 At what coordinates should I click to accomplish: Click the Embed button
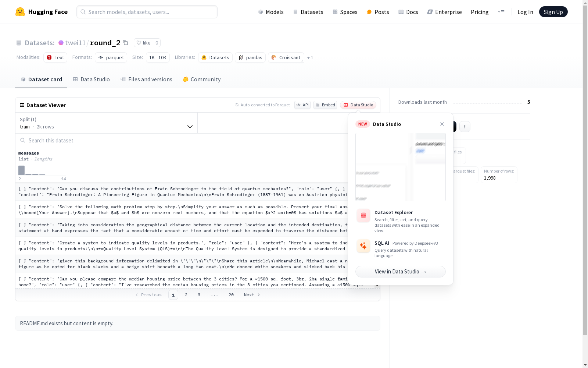pyautogui.click(x=325, y=105)
